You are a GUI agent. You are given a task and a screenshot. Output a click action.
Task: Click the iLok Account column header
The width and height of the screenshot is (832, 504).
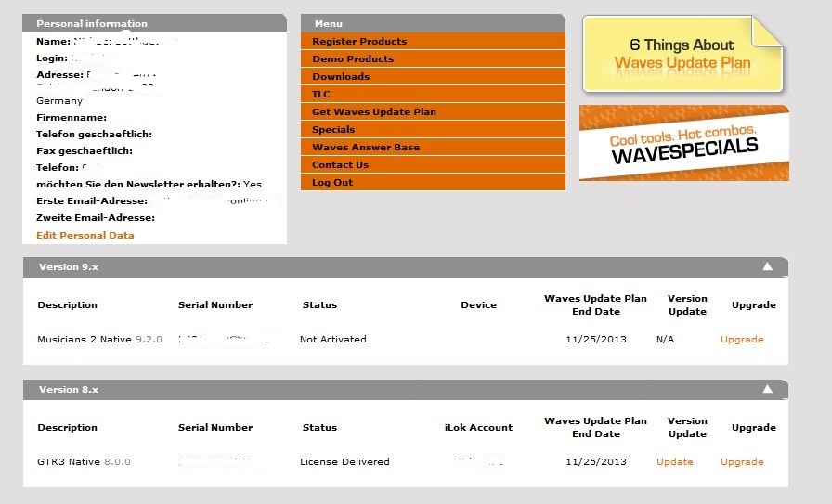(x=478, y=428)
